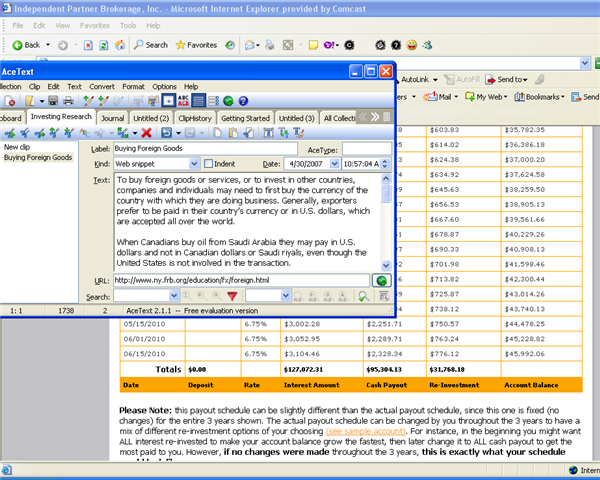The height and width of the screenshot is (480, 600).
Task: Switch to the Getting Started tab
Action: pos(245,118)
